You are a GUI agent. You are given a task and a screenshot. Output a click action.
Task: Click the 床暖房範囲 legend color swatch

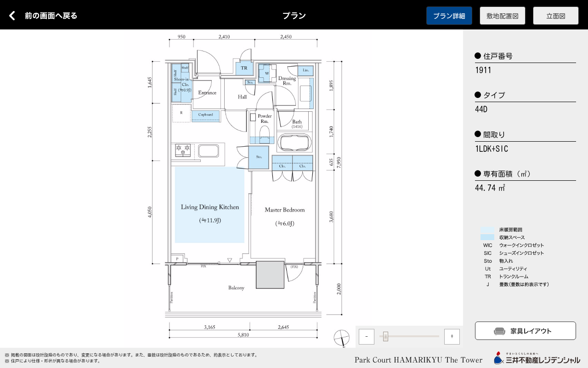(x=487, y=230)
